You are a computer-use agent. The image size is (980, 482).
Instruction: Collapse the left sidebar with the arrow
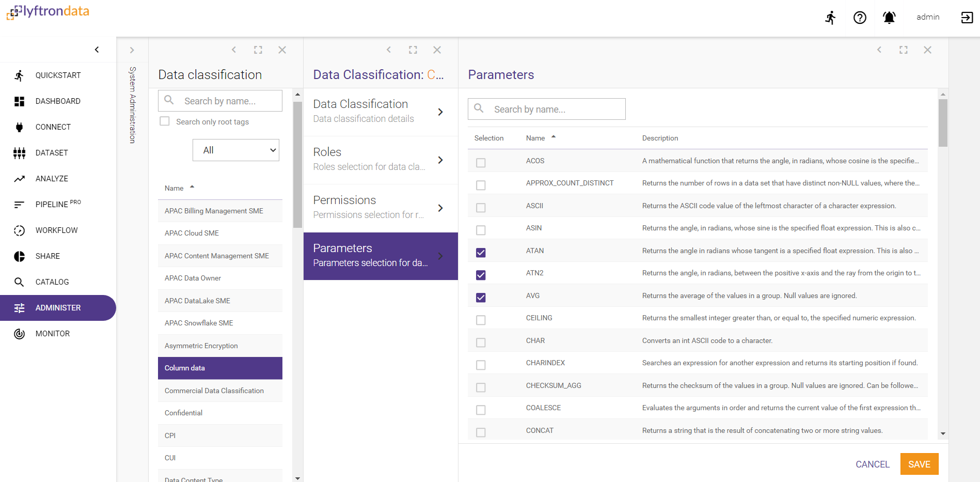coord(97,50)
